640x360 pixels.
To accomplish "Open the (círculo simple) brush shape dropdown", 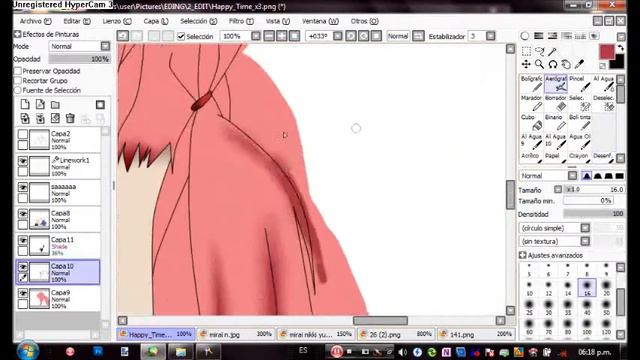I will tap(585, 228).
